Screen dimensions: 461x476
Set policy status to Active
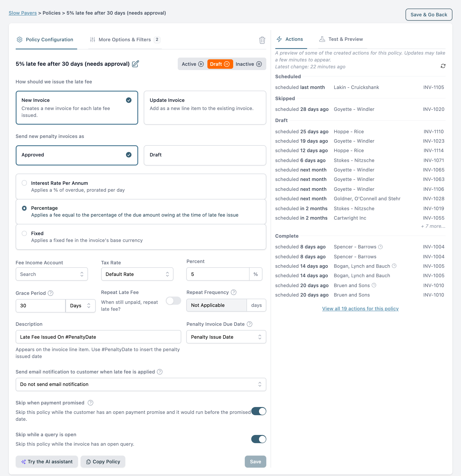pos(193,64)
